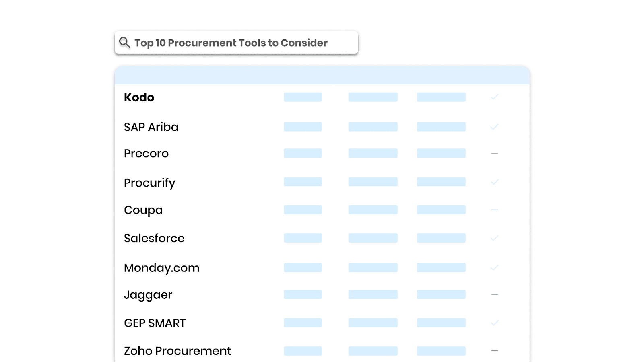Image resolution: width=644 pixels, height=362 pixels.
Task: Click the middle placeholder bar for Coupa
Action: (x=373, y=210)
